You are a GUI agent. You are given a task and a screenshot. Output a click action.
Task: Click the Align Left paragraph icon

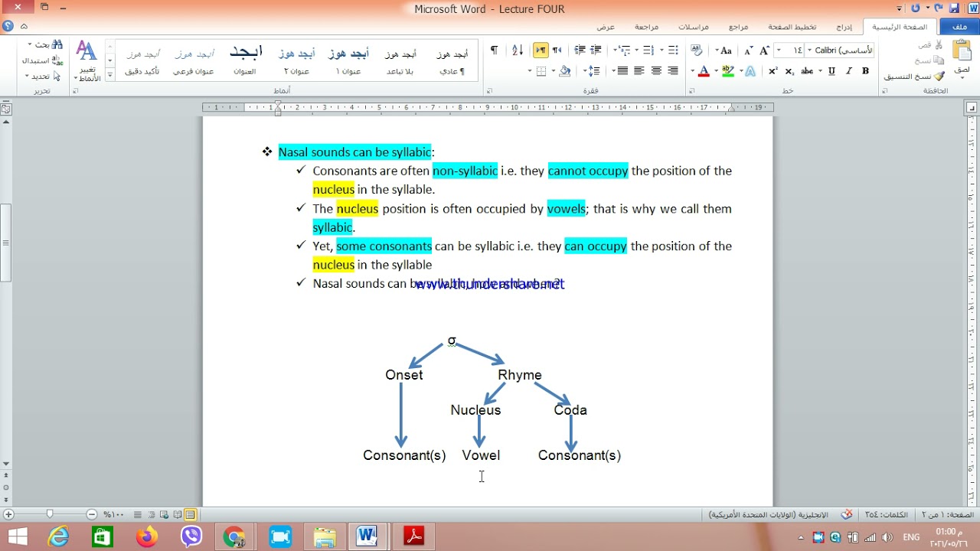coord(639,71)
